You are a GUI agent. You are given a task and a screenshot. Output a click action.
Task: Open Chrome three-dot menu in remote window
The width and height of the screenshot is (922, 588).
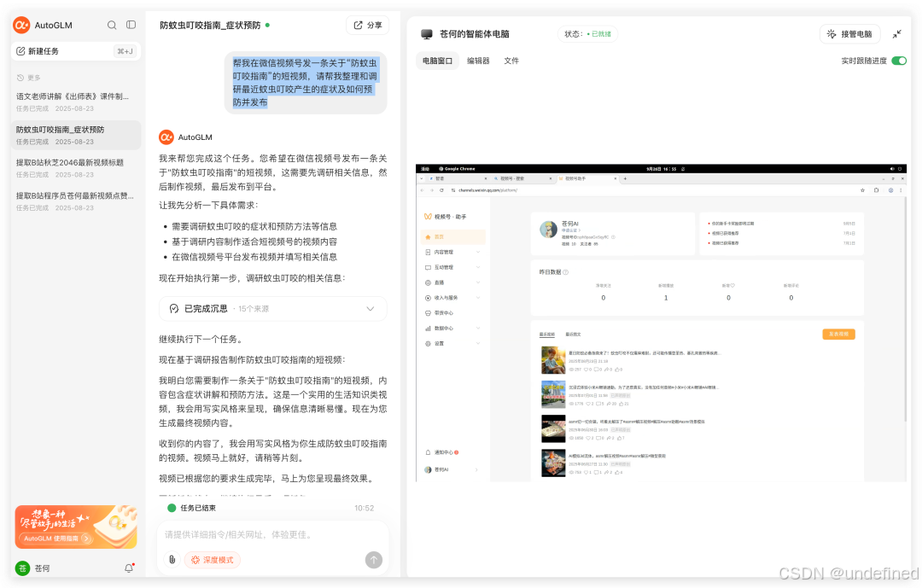[x=901, y=190]
